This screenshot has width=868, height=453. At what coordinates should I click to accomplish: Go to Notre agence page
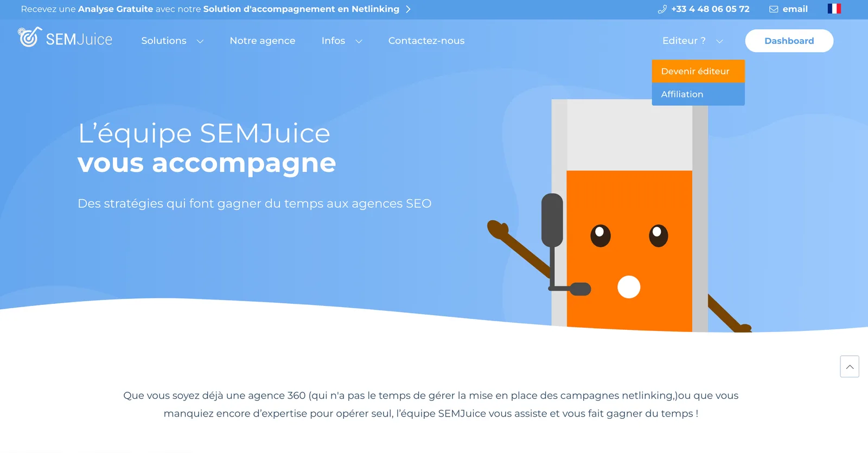[263, 41]
